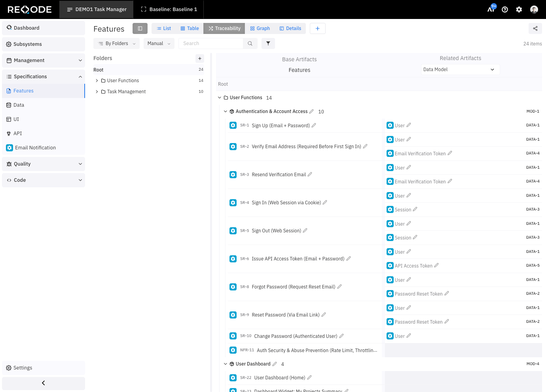Expand the Task Management folder
This screenshot has width=546, height=392.
pyautogui.click(x=97, y=92)
